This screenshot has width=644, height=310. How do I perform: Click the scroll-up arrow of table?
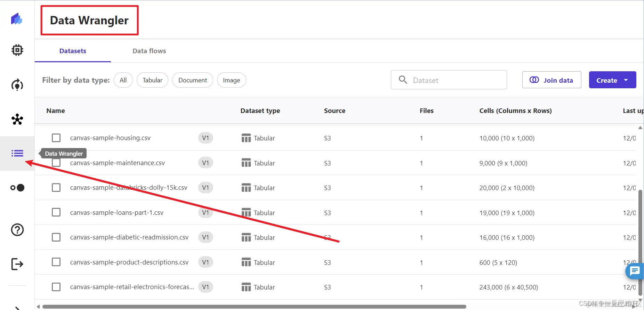640,128
